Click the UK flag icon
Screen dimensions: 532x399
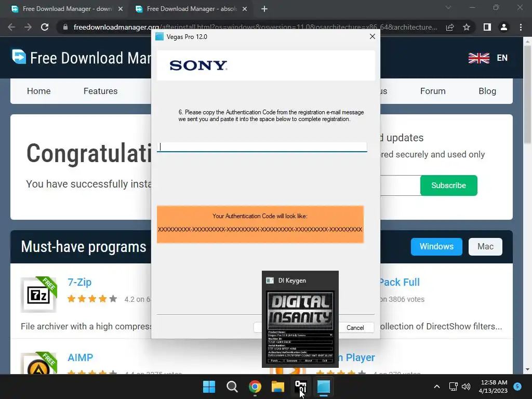pos(478,58)
